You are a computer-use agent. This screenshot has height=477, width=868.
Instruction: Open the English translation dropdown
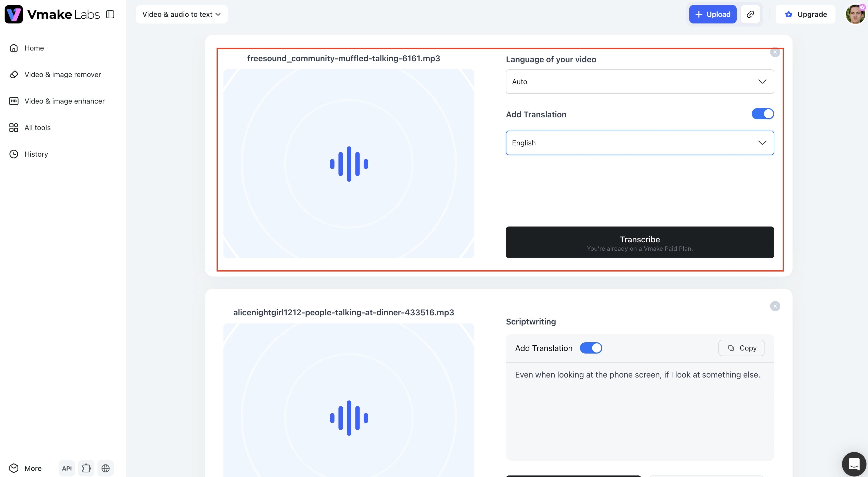coord(640,143)
